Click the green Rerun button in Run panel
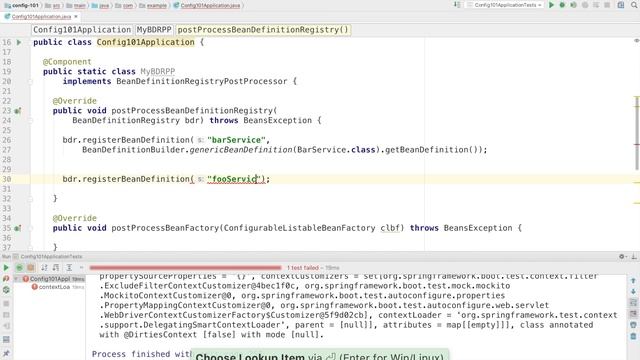640x360 pixels. (6, 268)
